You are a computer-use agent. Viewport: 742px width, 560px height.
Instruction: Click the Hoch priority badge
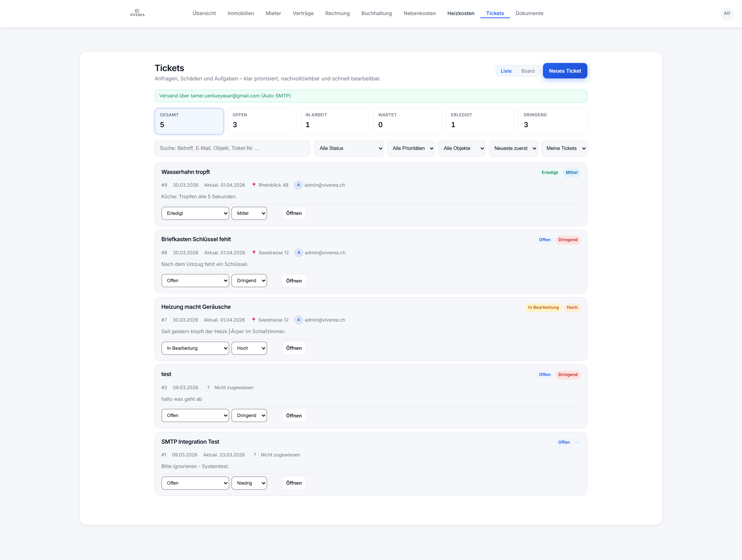pos(572,308)
